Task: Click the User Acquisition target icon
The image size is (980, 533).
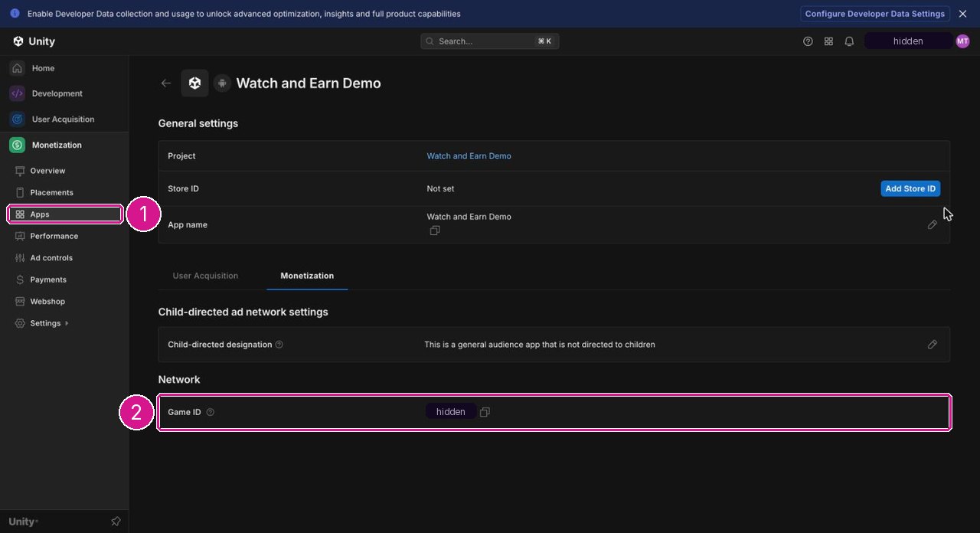Action: (18, 119)
